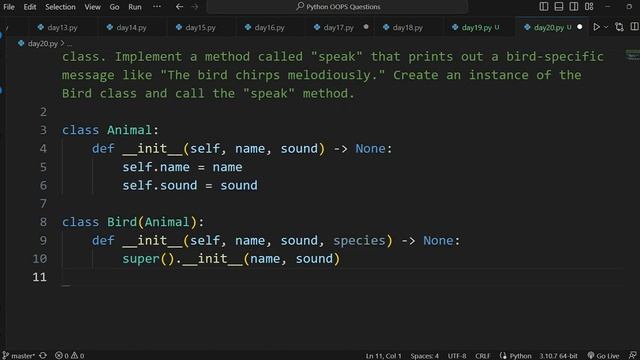Viewport: 640px width, 360px height.
Task: Open the run options dropdown arrow
Action: coord(606,27)
